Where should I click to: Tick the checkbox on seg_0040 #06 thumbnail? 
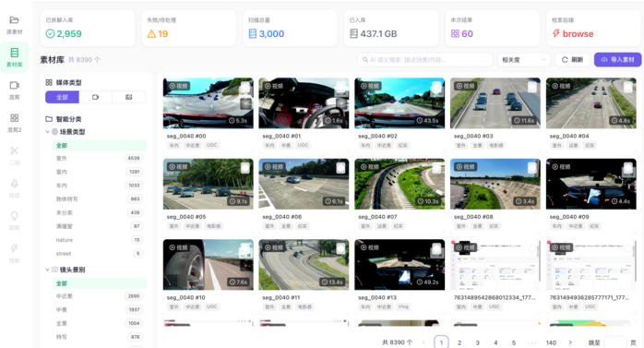coord(340,168)
